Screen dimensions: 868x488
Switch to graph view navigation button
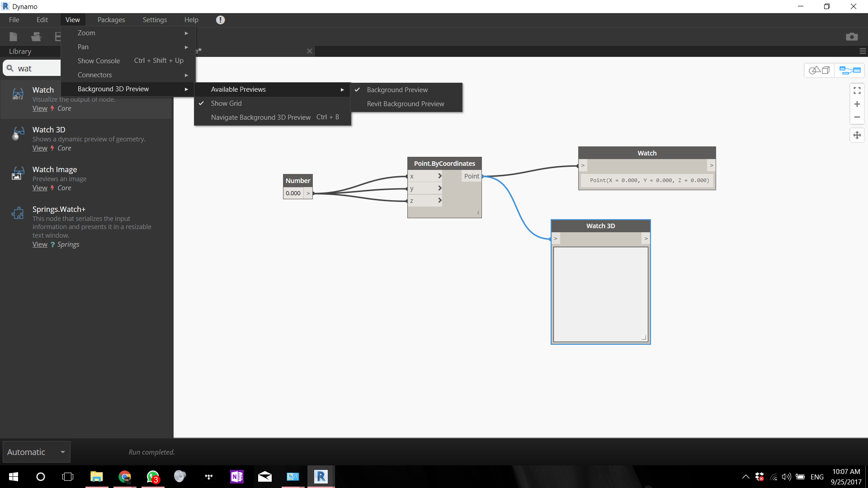click(849, 70)
